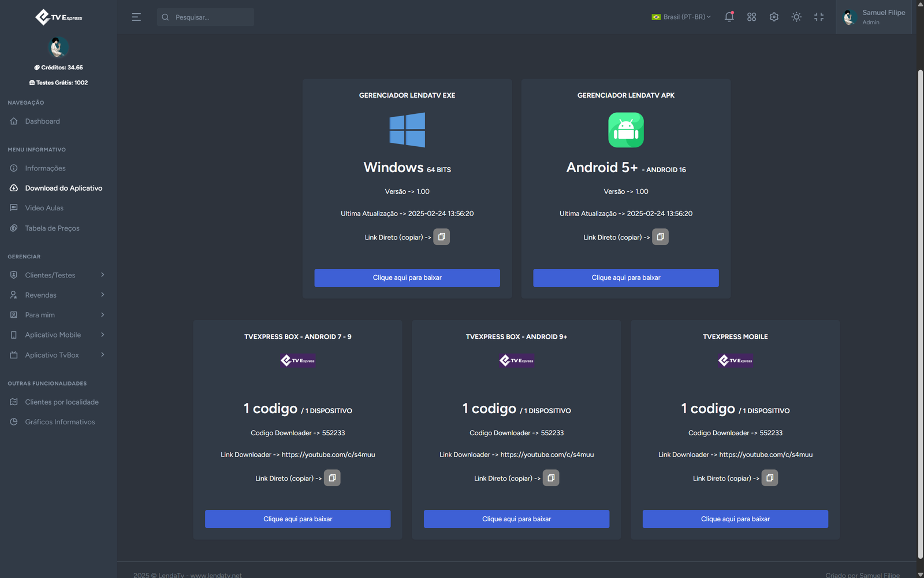Click Android 5+ heading
The image size is (924, 578).
click(x=626, y=168)
